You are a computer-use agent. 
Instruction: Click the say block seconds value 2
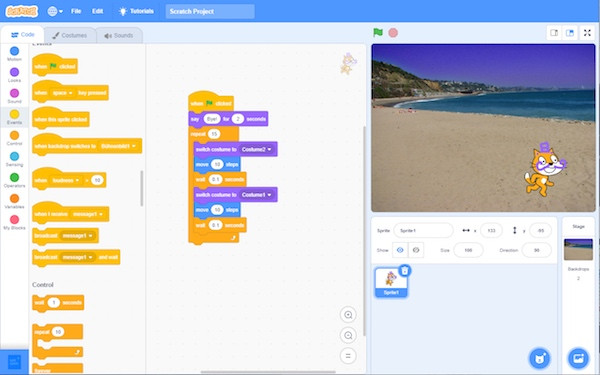point(238,119)
